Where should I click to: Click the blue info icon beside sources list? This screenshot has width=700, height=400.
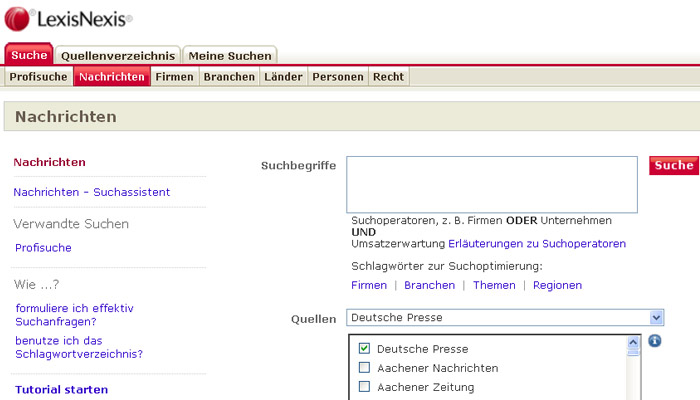(x=655, y=341)
